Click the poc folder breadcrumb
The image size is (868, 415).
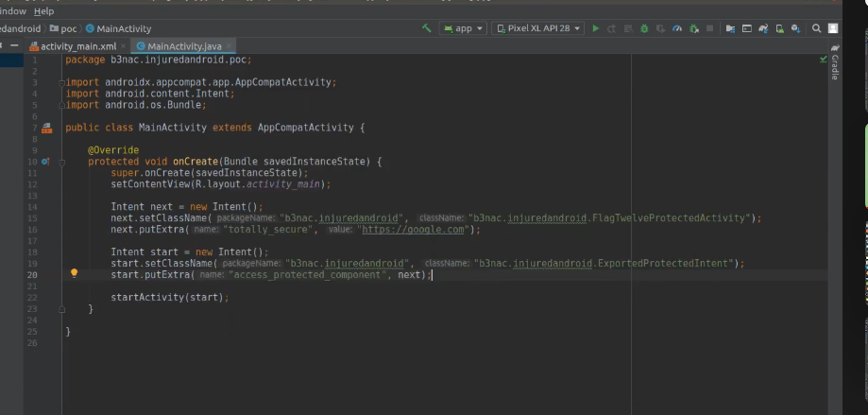click(63, 28)
